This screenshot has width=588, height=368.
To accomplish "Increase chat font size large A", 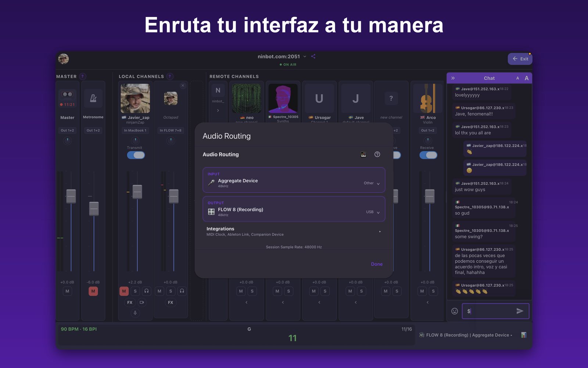I will pos(527,78).
